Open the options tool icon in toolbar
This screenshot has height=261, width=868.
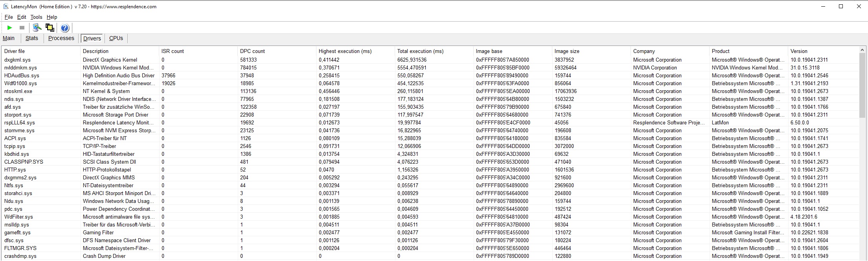[37, 27]
